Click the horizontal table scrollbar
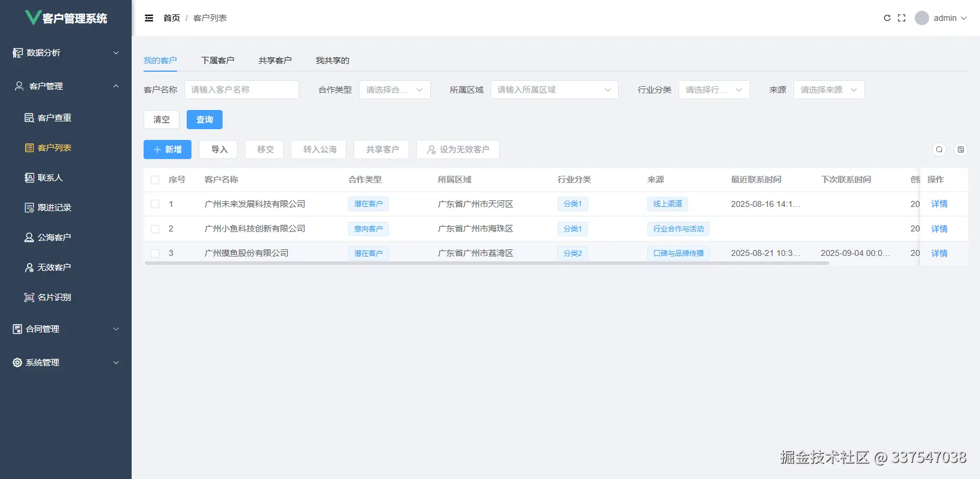 coord(487,263)
